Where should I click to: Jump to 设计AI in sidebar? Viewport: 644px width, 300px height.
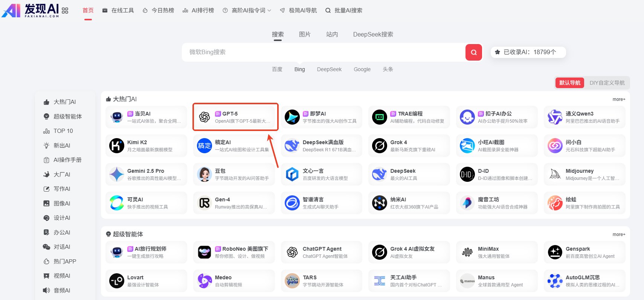coord(57,218)
